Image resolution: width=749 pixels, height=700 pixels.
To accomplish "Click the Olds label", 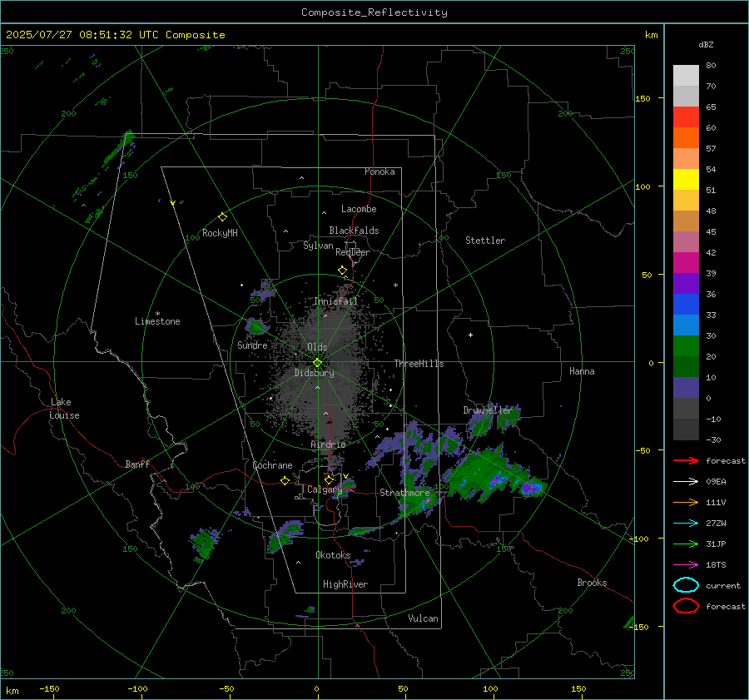I will click(317, 347).
